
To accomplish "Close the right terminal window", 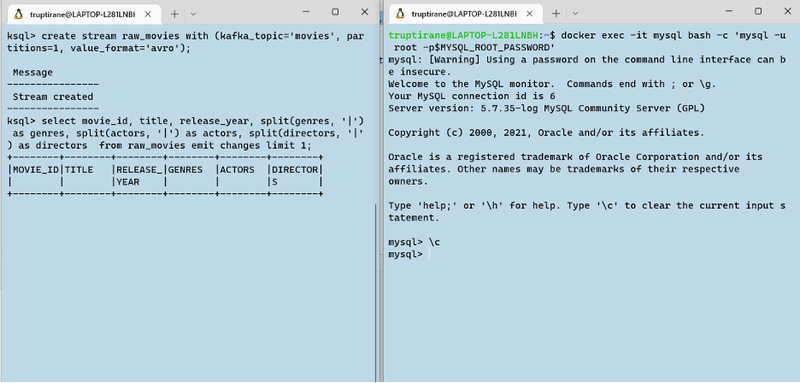I will point(788,11).
